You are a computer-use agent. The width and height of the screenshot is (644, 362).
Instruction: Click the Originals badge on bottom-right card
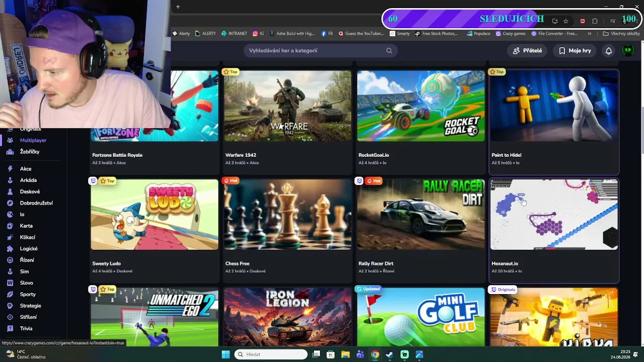click(503, 290)
